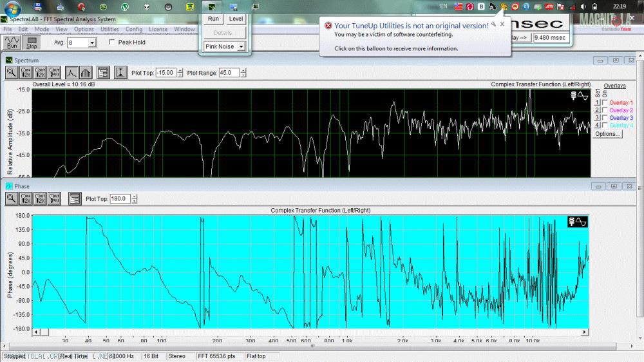Switch Spectrum plot to bar graph style
Screen dimensions: 644x362
tap(86, 73)
